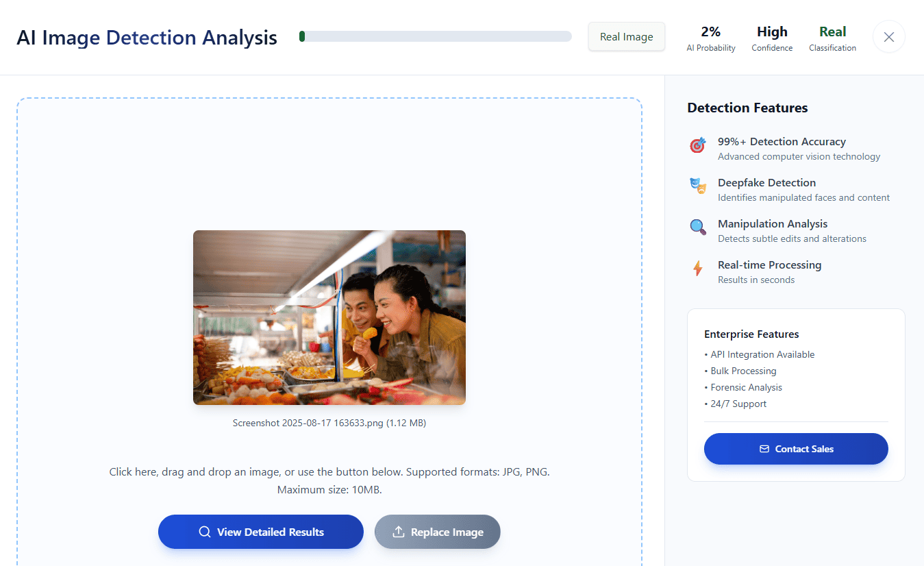Click the 'Confidence' label
This screenshot has height=566, width=924.
pos(772,48)
